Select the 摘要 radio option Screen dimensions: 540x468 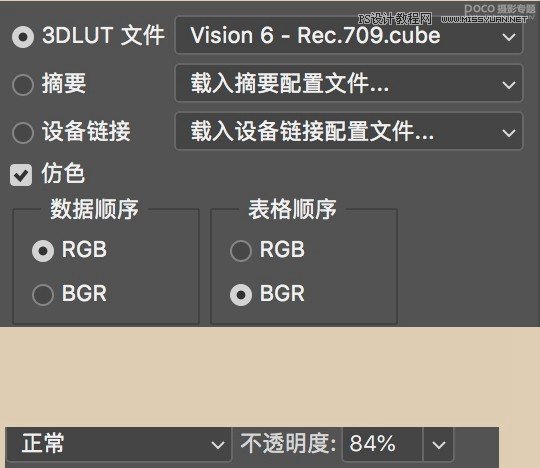(x=23, y=84)
